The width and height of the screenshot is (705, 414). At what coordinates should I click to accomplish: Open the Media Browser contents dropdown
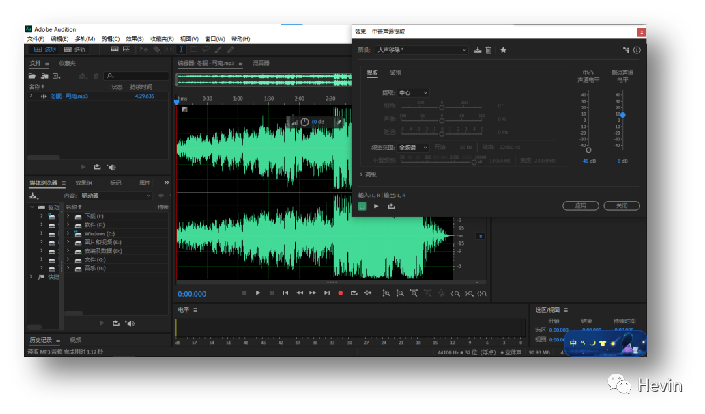point(116,196)
